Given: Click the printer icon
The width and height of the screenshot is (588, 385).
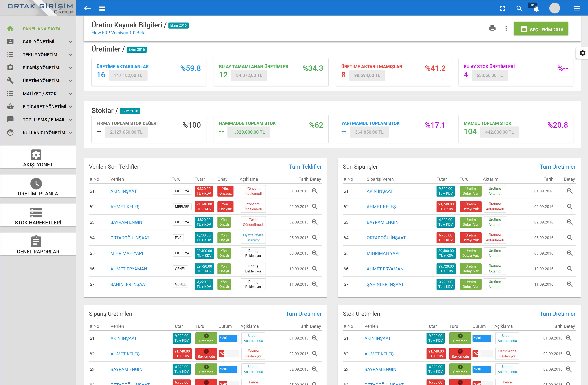Looking at the screenshot, I should coord(492,28).
